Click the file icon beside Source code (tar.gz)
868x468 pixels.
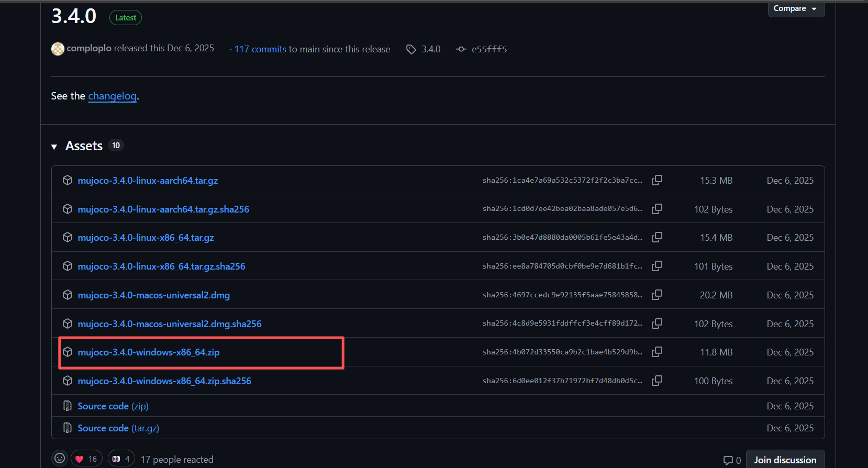(68, 428)
